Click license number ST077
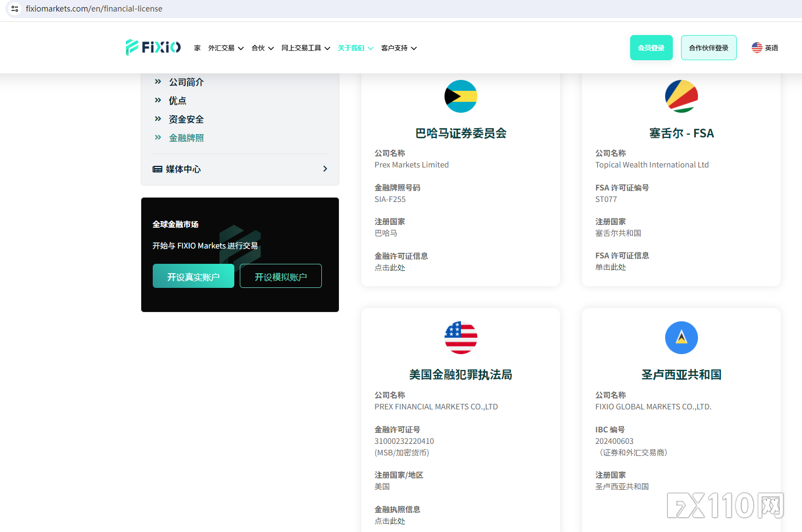 point(606,199)
